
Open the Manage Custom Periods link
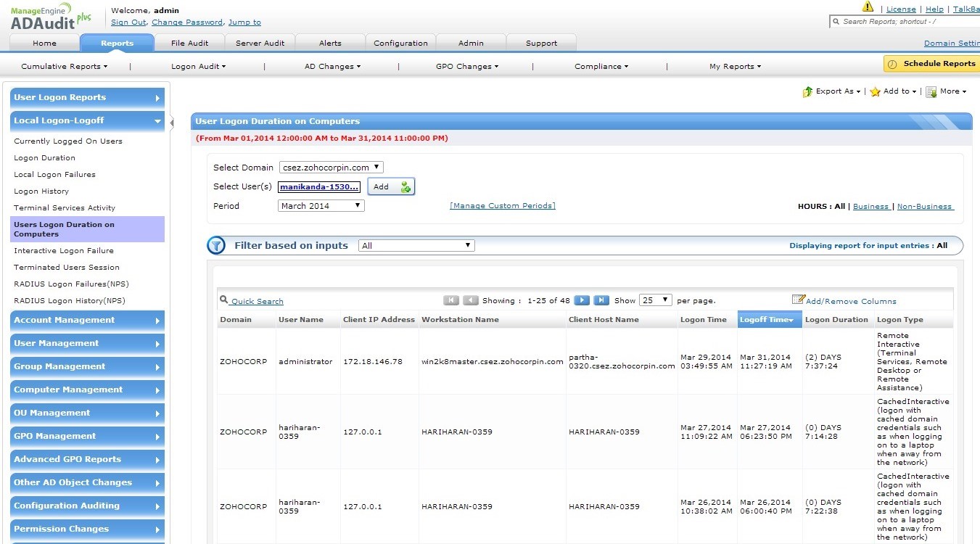(x=503, y=206)
